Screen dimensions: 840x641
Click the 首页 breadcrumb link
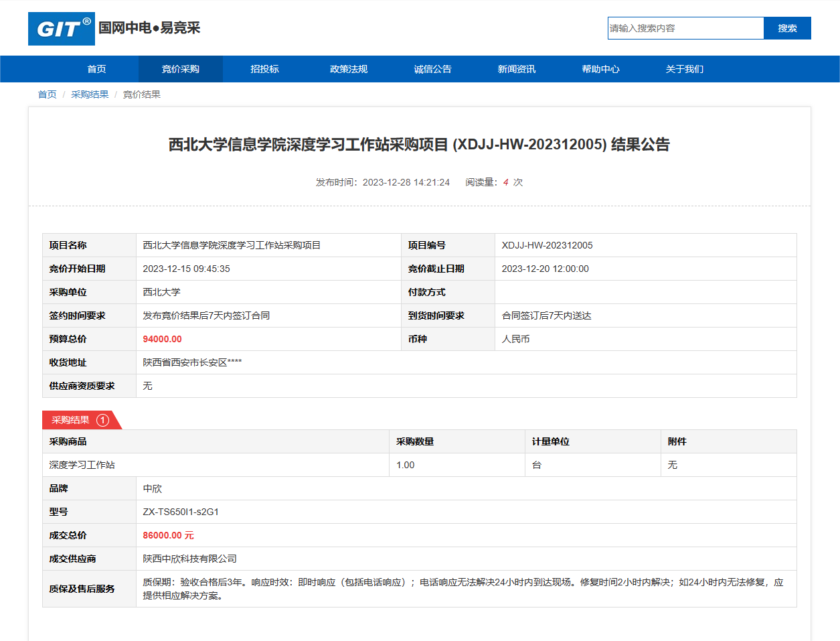pyautogui.click(x=47, y=94)
